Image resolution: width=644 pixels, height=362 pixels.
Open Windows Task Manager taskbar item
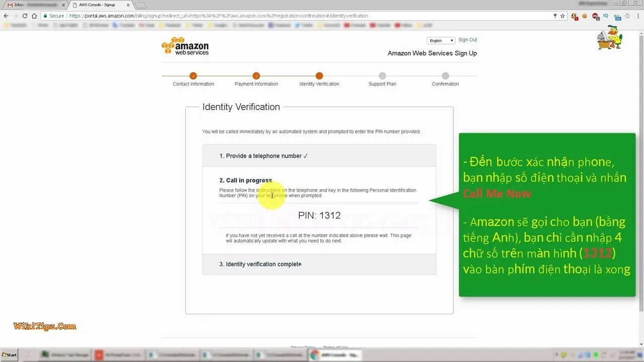tap(66, 355)
